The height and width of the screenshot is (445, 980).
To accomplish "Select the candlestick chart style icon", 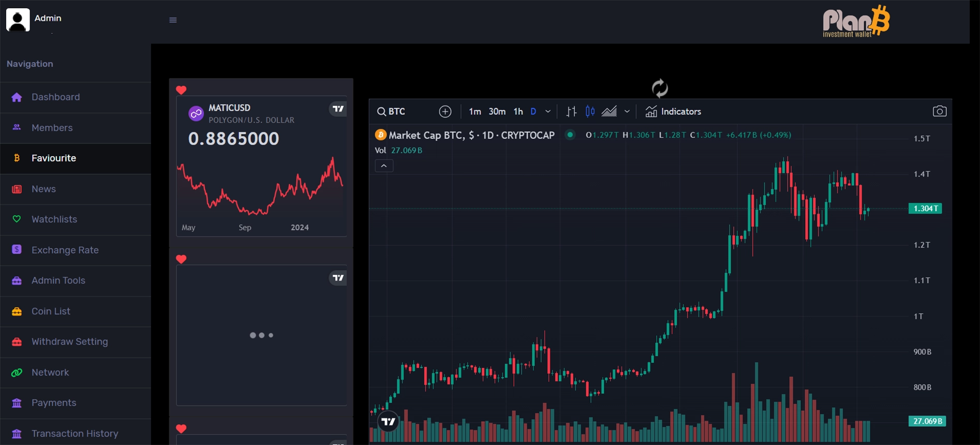I will pyautogui.click(x=590, y=111).
